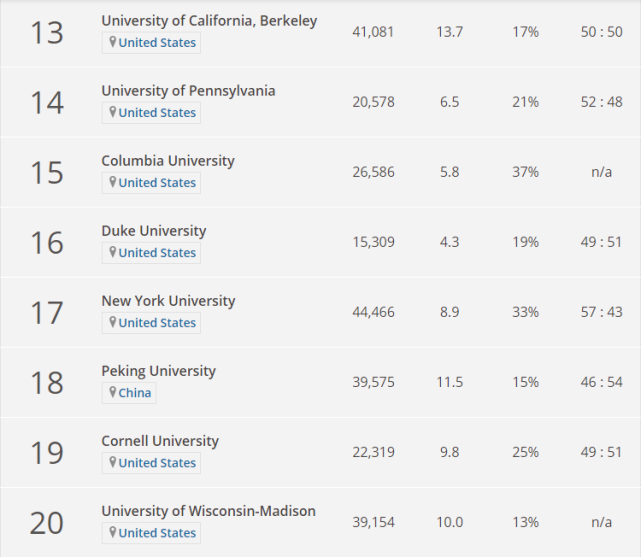Open New York University details
Viewport: 641px width, 557px height.
click(168, 301)
